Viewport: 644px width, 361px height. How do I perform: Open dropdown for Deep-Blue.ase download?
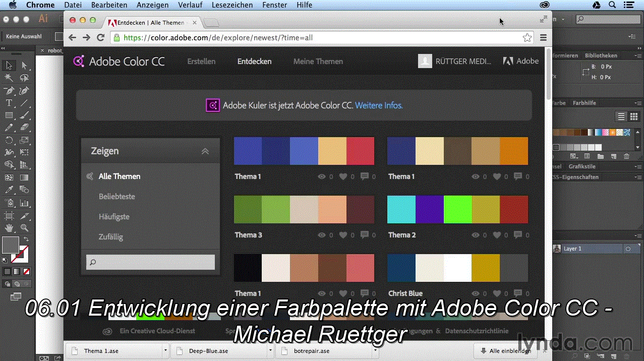270,351
